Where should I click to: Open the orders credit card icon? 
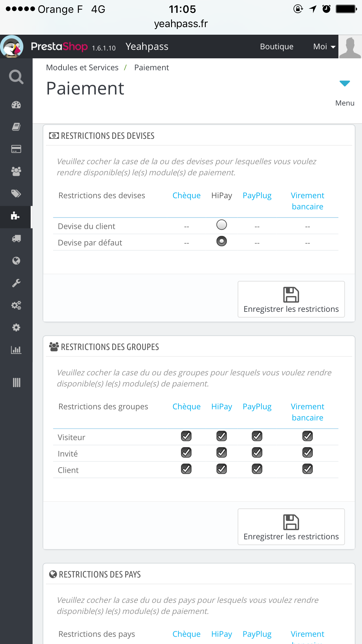pyautogui.click(x=16, y=149)
